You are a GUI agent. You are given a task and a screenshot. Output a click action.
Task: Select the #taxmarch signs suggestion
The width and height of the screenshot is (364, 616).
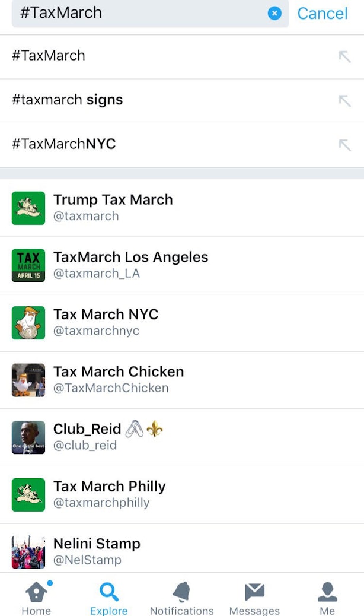(182, 101)
